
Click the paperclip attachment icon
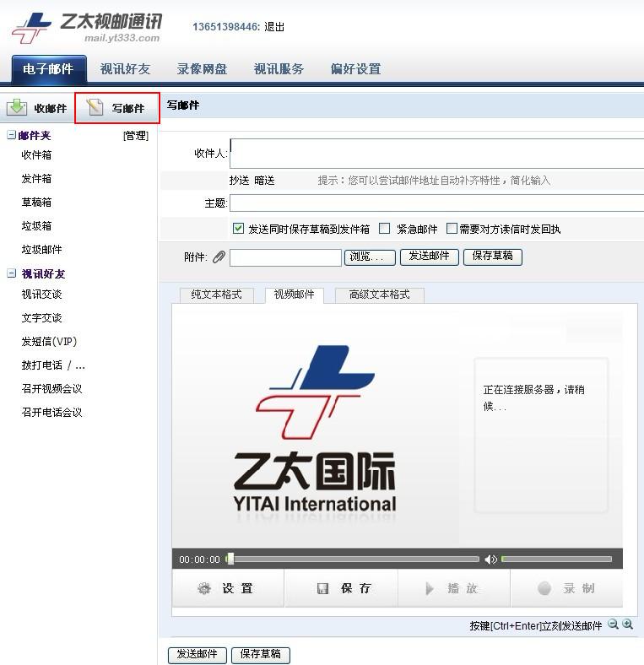click(x=219, y=257)
